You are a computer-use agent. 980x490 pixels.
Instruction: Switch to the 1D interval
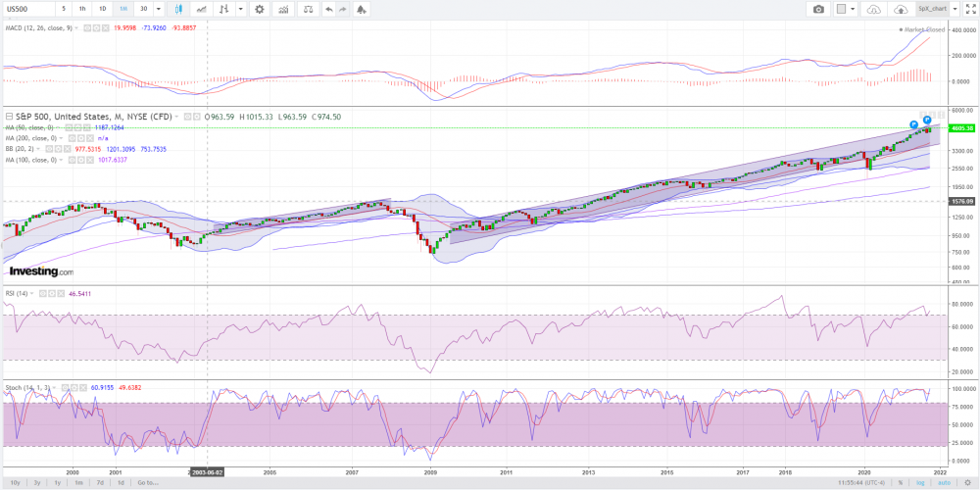click(103, 9)
